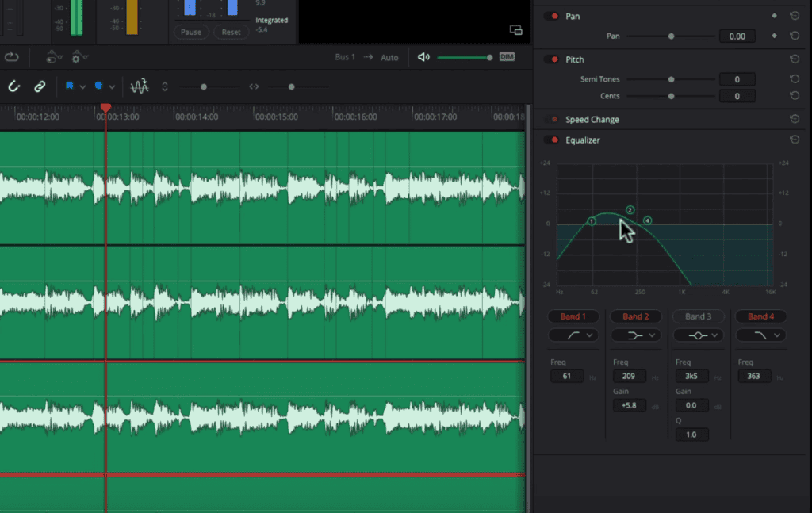Disable the Pitch section toggle
Image resolution: width=812 pixels, height=513 pixels.
pyautogui.click(x=552, y=59)
